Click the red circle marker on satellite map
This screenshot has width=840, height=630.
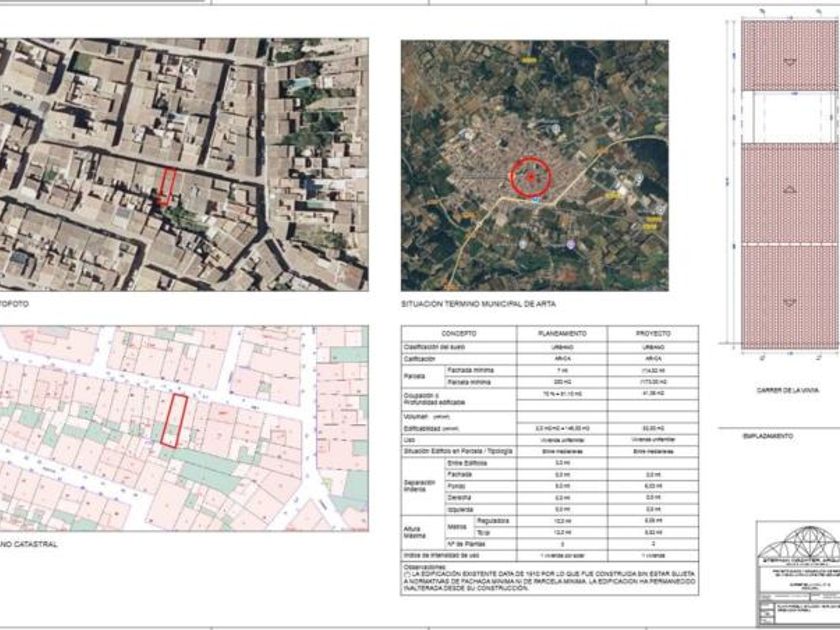click(x=530, y=177)
